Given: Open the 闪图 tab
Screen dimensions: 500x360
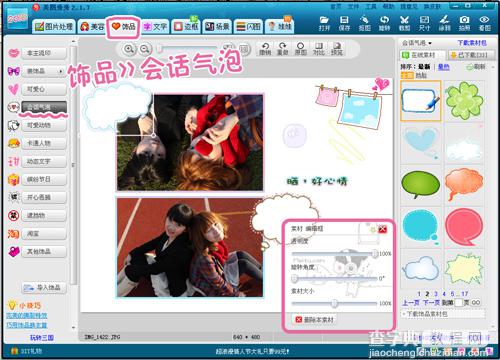Looking at the screenshot, I should [x=248, y=26].
